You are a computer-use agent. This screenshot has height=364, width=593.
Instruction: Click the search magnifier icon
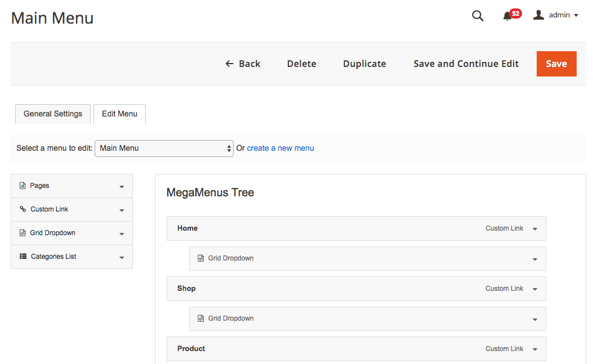point(478,16)
